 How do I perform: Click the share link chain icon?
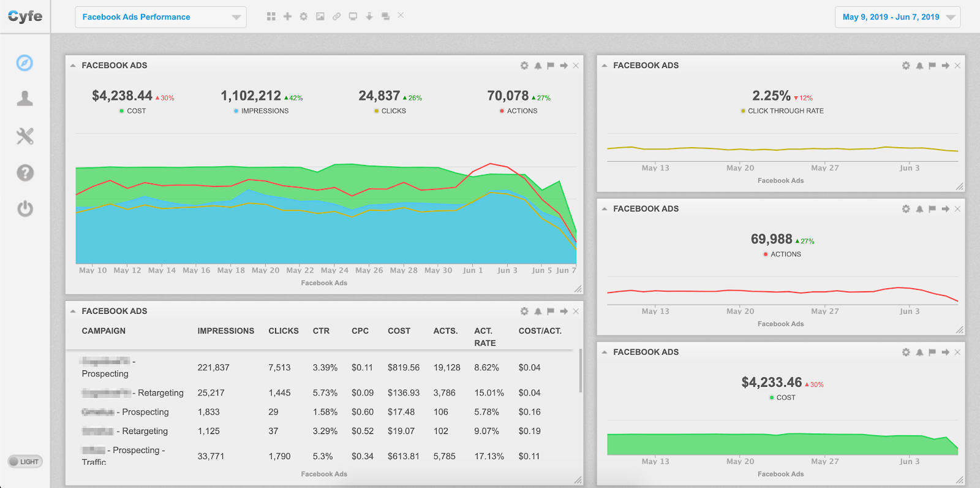(x=336, y=17)
